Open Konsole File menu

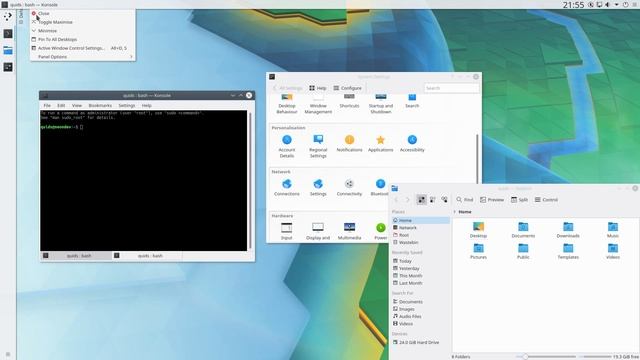tap(47, 105)
